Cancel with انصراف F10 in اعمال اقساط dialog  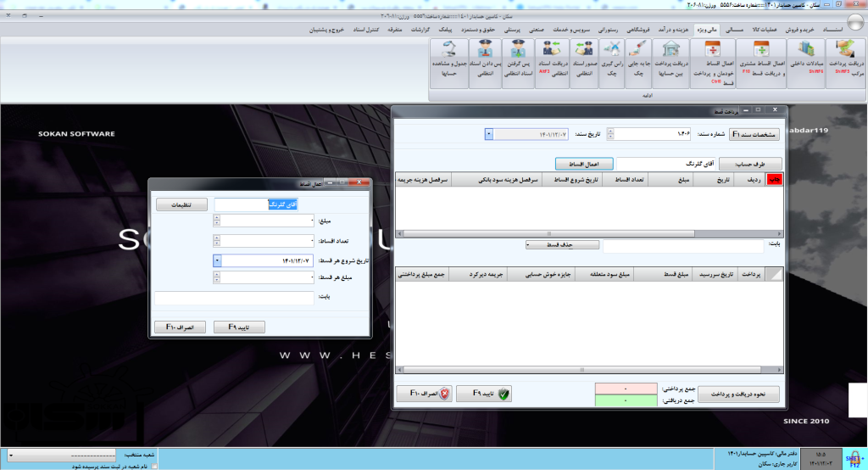point(180,327)
